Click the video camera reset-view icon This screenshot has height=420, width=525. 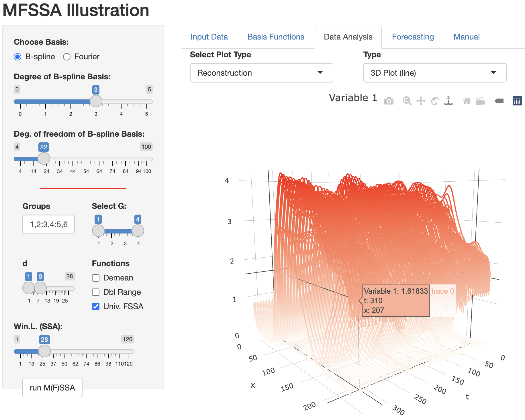point(481,101)
